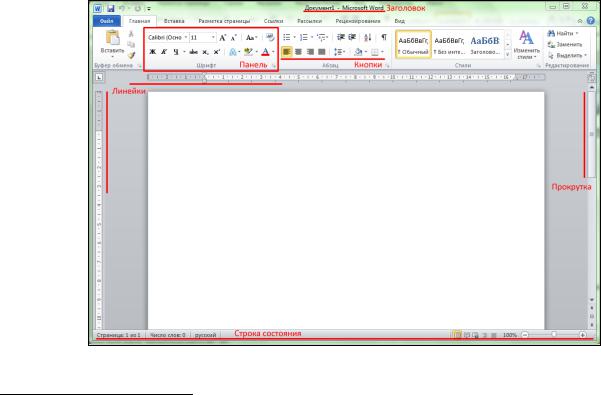Click the Redo icon in quick access toolbar
The image size is (601, 395).
point(138,8)
